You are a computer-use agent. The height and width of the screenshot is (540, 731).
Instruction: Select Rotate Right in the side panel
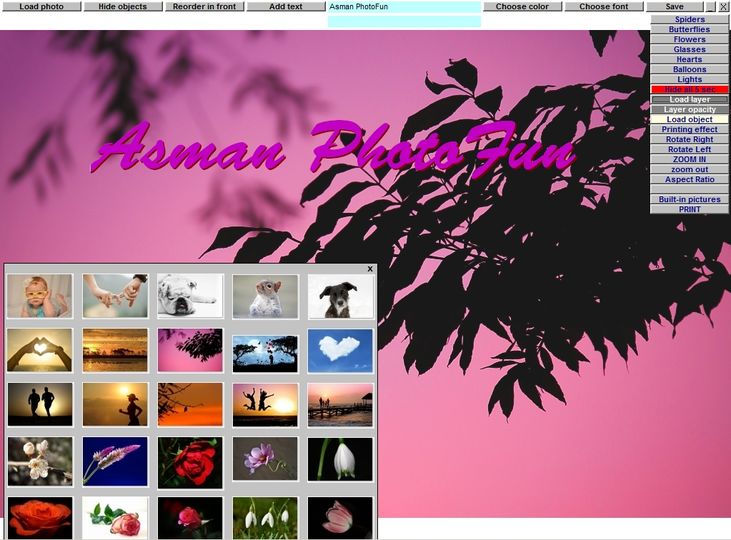click(689, 140)
